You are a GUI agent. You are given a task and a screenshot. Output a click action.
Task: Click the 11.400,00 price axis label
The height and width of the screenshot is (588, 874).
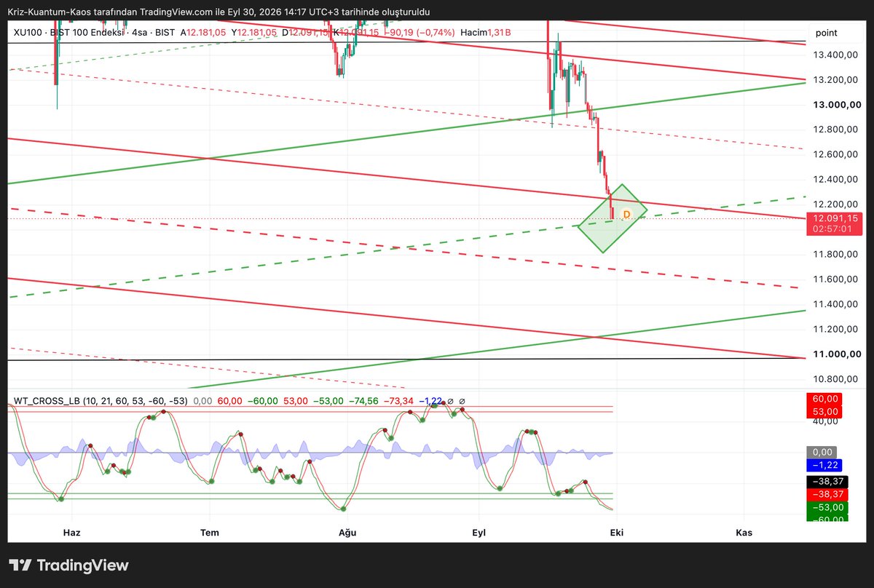836,304
